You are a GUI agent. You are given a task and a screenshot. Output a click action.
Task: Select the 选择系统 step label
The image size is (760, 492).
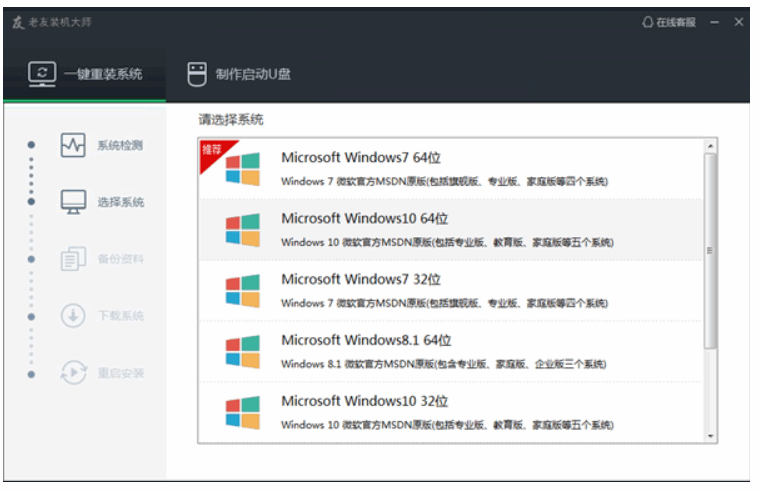(121, 202)
